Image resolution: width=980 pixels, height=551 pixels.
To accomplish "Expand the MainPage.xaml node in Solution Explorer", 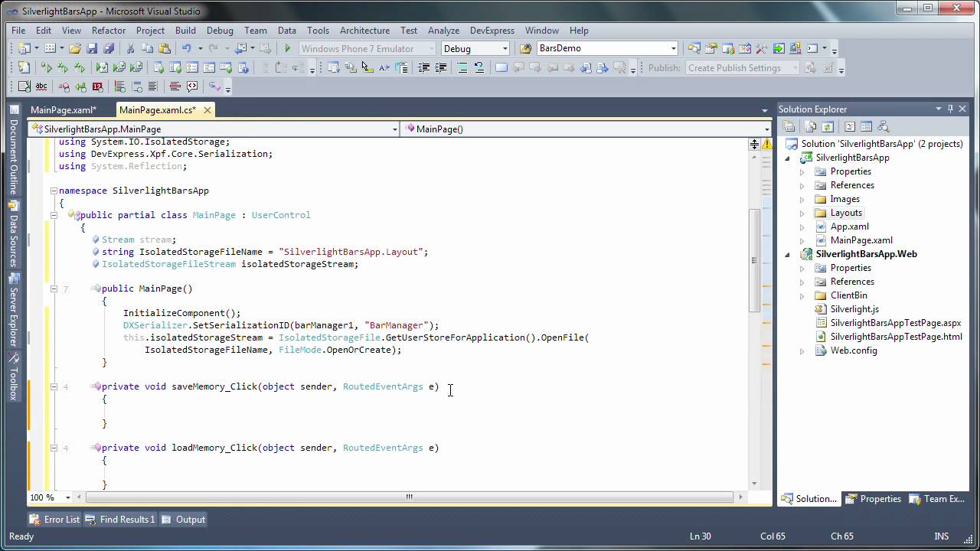I will click(802, 240).
